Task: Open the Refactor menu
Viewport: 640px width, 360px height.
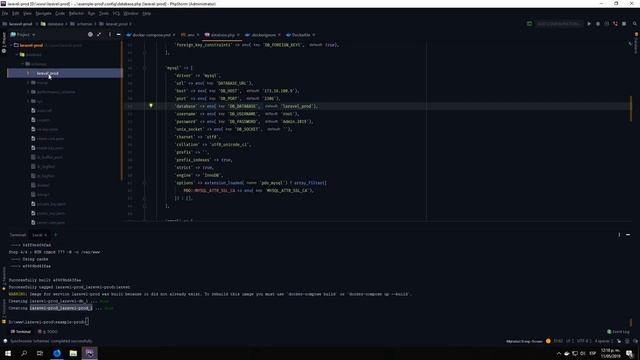Action: point(76,13)
